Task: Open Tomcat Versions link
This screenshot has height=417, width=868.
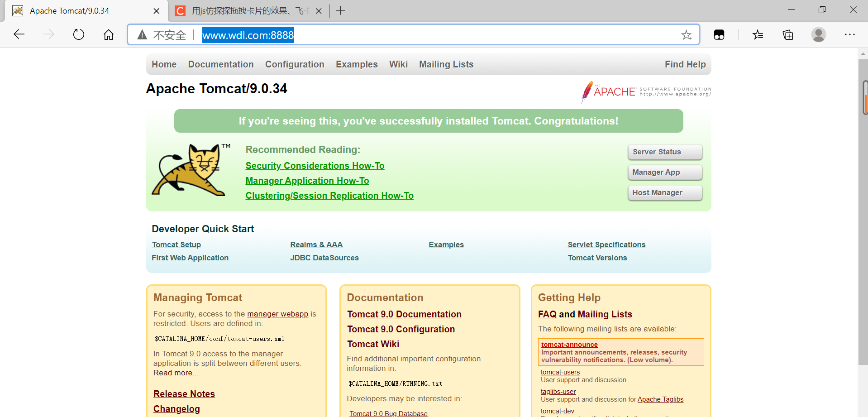Action: (x=597, y=258)
